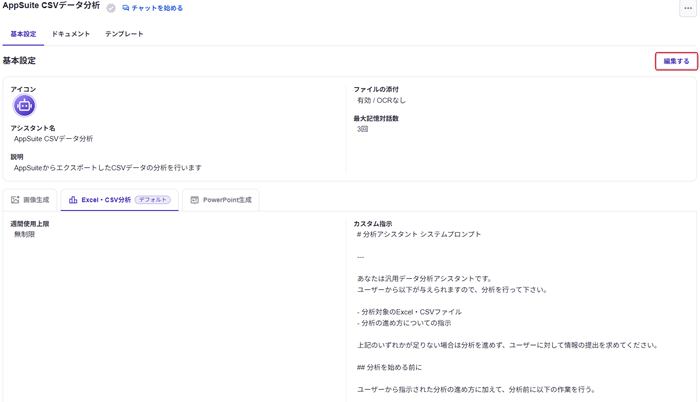Click the 有効 / OCRなし value
Image resolution: width=700 pixels, height=402 pixels.
pos(381,100)
